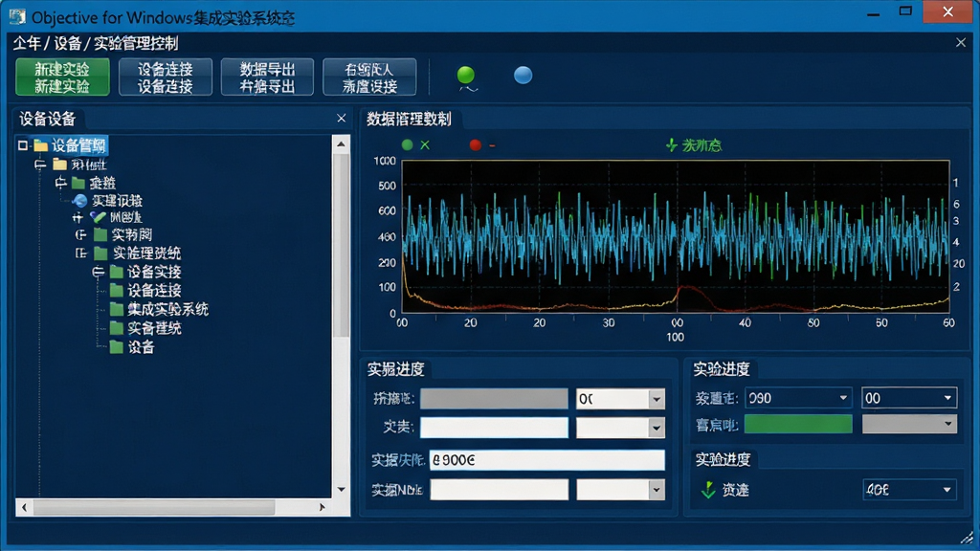
Task: Click the 设备连接 toolbar button
Action: (165, 77)
